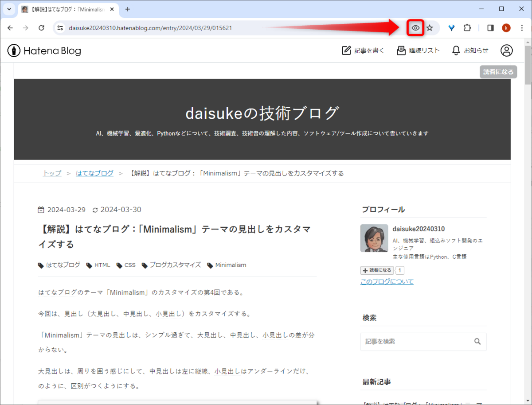Open このブログについて link
532x405 pixels.
pos(387,282)
